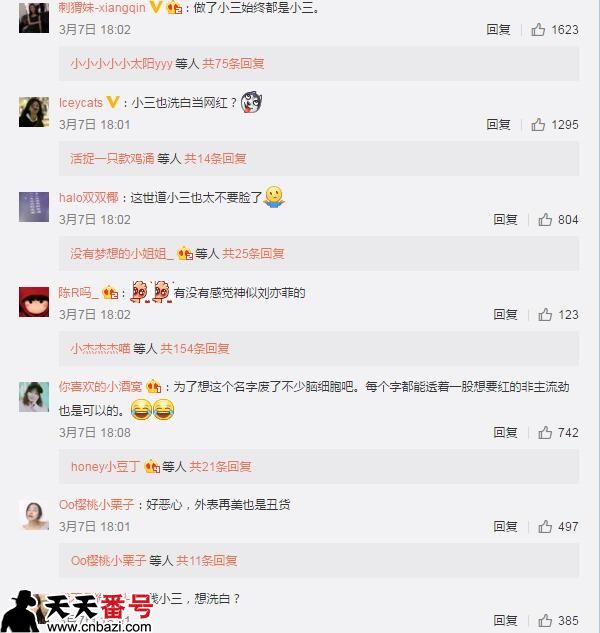The image size is (600, 633).
Task: Expand the 共75条回复 reply thread
Action: point(233,63)
